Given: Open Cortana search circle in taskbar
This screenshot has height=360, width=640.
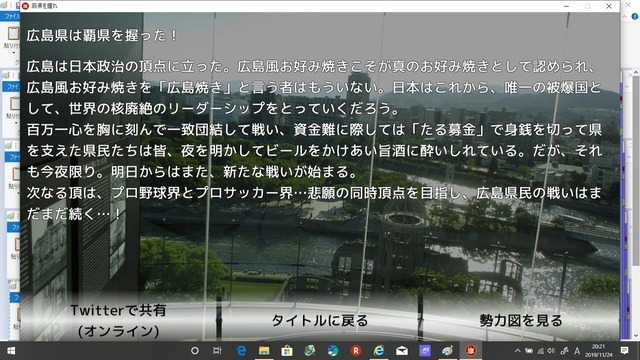Looking at the screenshot, I should 195,351.
